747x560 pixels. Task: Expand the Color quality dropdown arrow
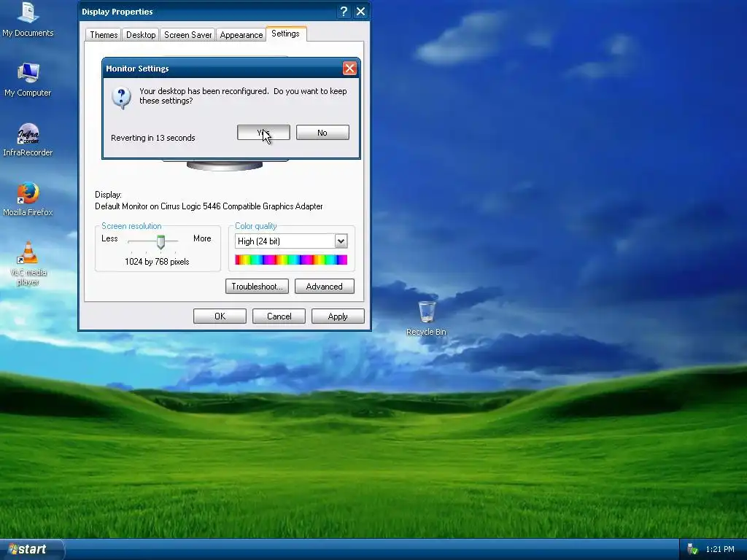(x=341, y=241)
